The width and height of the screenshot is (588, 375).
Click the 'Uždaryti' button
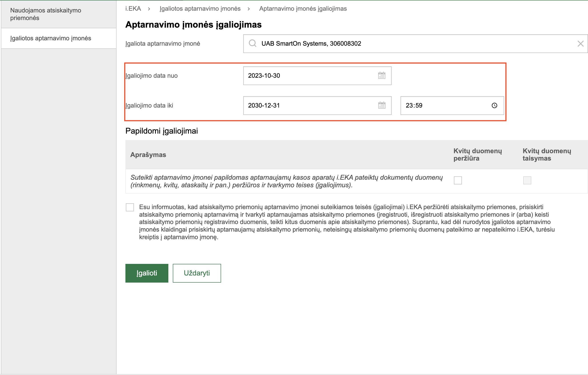coord(197,273)
